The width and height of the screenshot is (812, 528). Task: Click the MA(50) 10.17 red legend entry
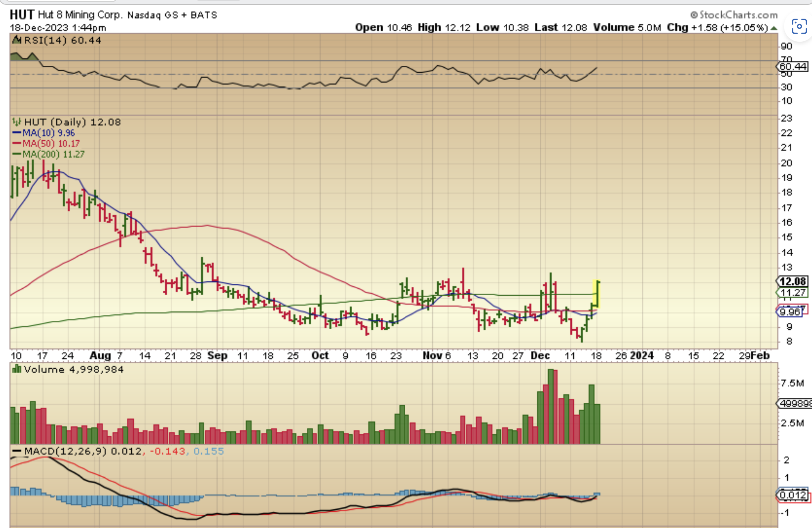point(46,143)
